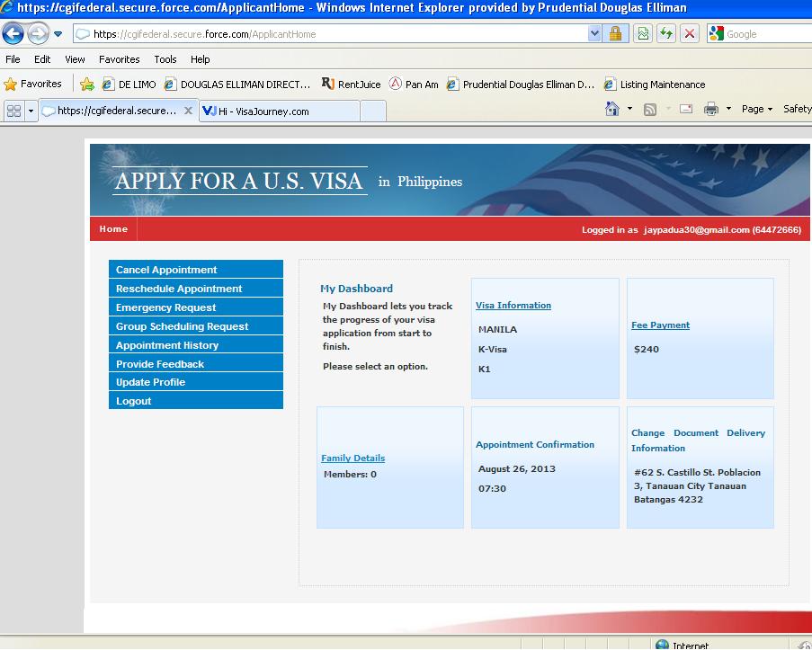
Task: Click the $240 fee amount
Action: pos(647,349)
